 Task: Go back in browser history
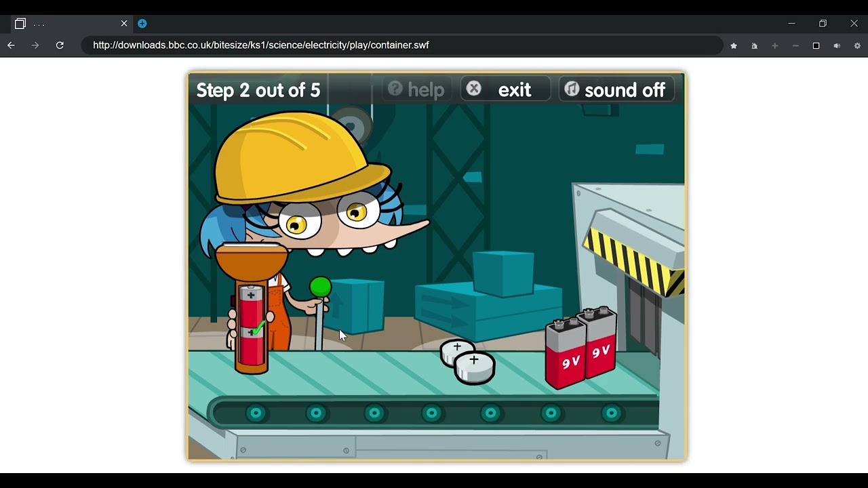11,45
